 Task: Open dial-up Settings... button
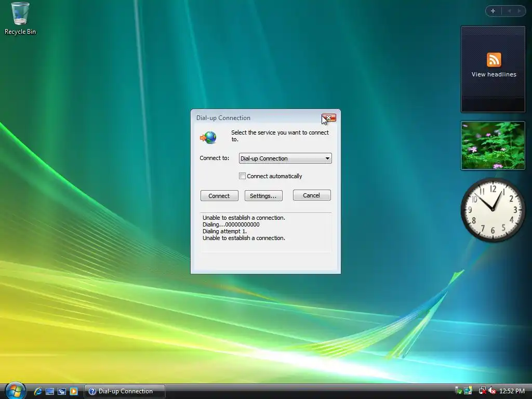pyautogui.click(x=263, y=196)
